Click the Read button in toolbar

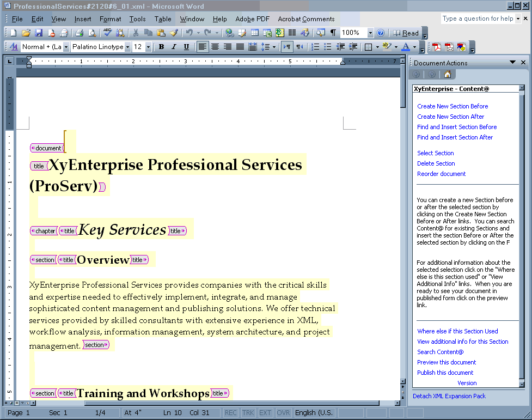[406, 33]
